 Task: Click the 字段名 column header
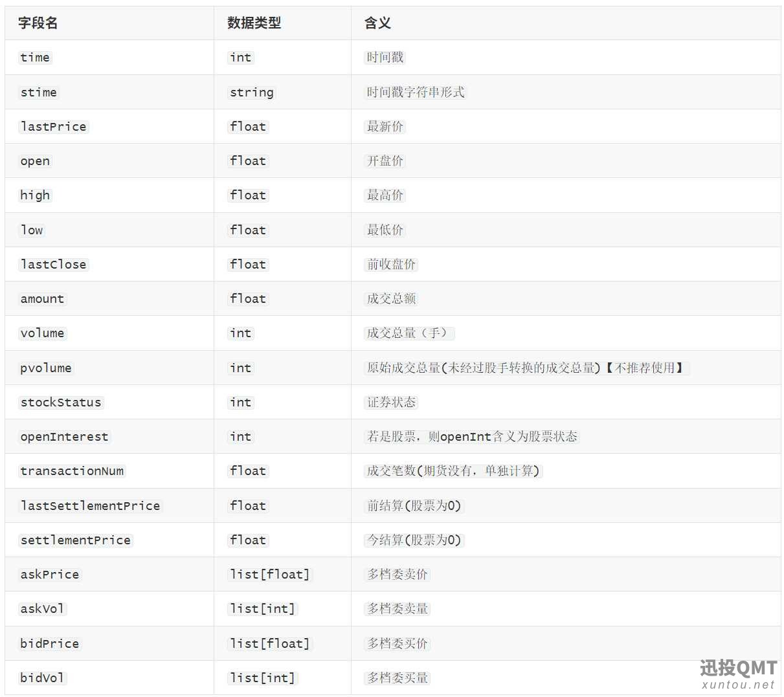click(38, 23)
